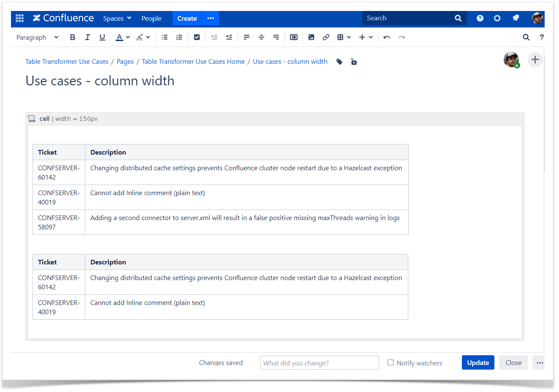Toggle italic formatting
Screen dimensions: 559x392
(x=87, y=37)
